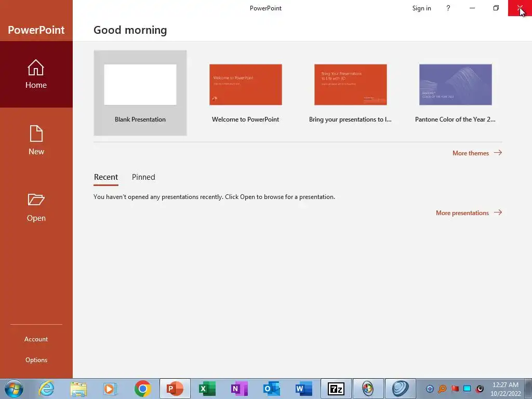Select the Pantone Color of the Year template

coord(455,93)
